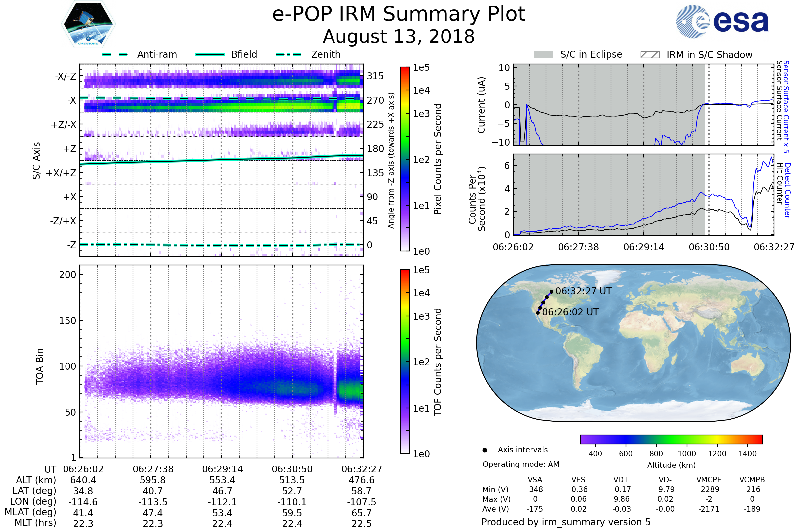Click the VMCPF column header in voltage table

tap(709, 480)
